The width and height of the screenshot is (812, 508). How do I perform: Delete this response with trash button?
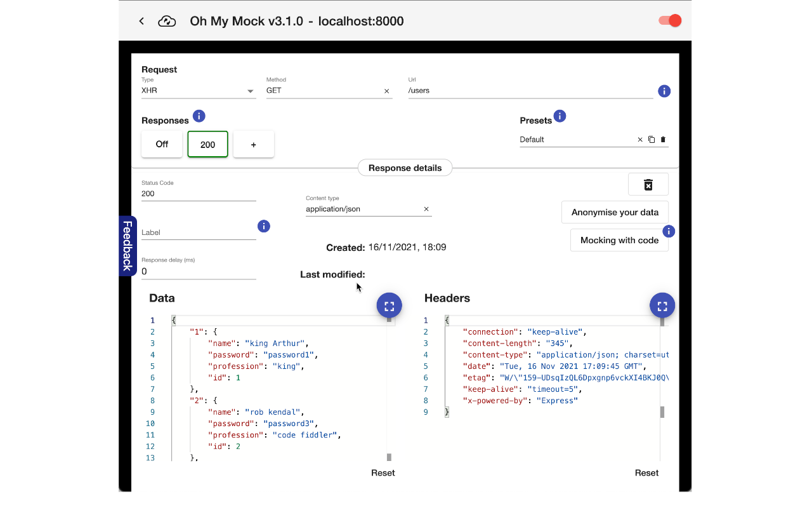click(x=648, y=184)
